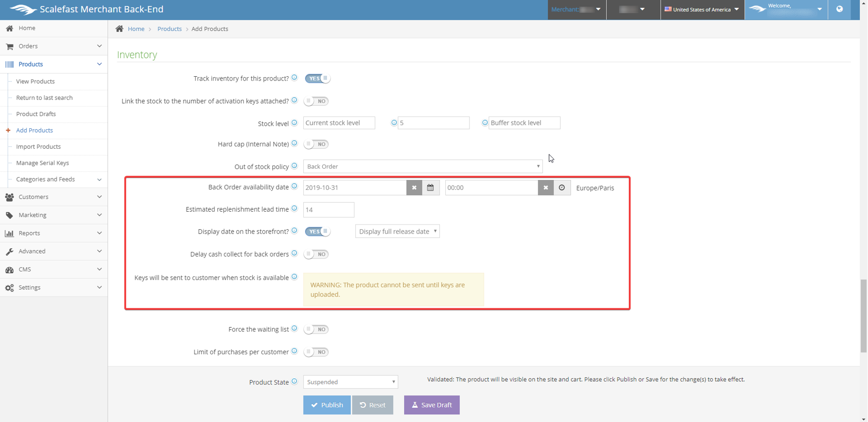
Task: Clear the Back Order availability date field
Action: (414, 188)
